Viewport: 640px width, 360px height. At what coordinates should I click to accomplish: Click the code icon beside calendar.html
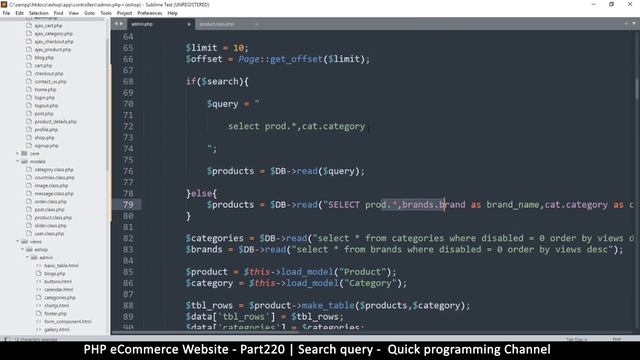coord(39,289)
